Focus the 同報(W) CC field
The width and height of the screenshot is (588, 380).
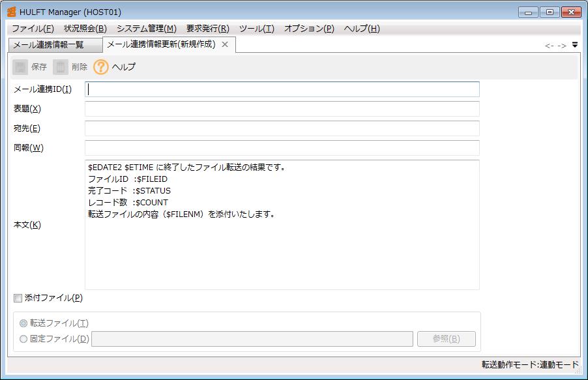[282, 148]
